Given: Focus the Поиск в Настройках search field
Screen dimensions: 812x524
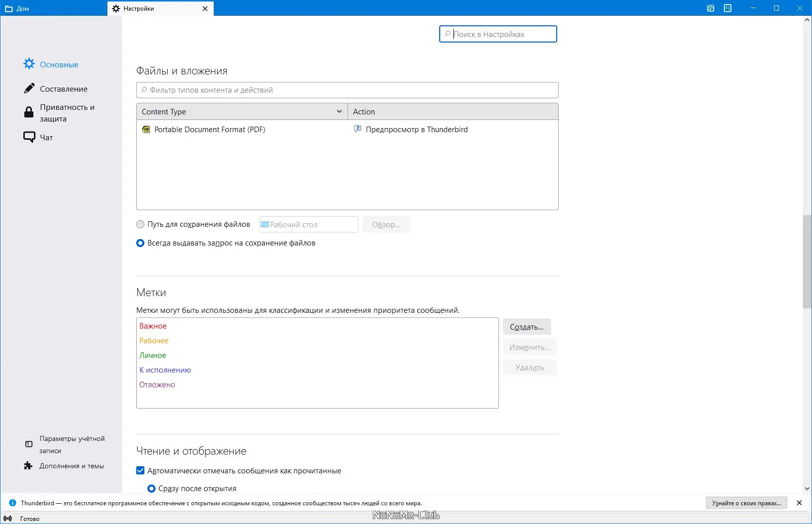Looking at the screenshot, I should pos(498,34).
